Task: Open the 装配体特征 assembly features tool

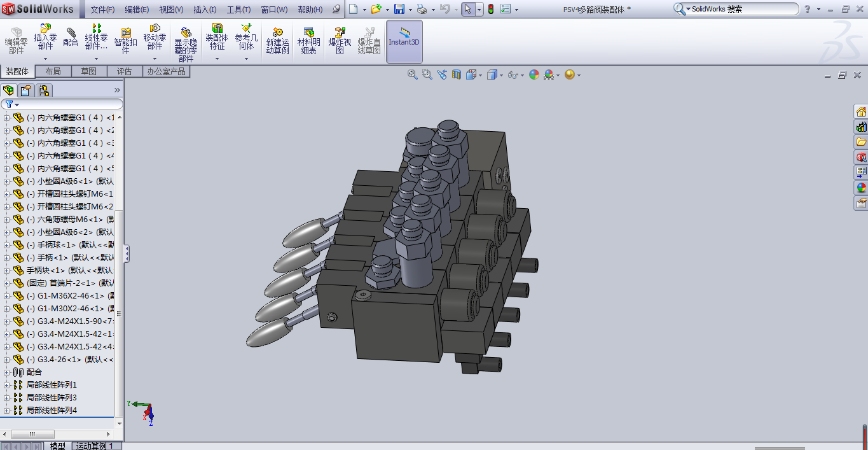Action: pyautogui.click(x=217, y=37)
